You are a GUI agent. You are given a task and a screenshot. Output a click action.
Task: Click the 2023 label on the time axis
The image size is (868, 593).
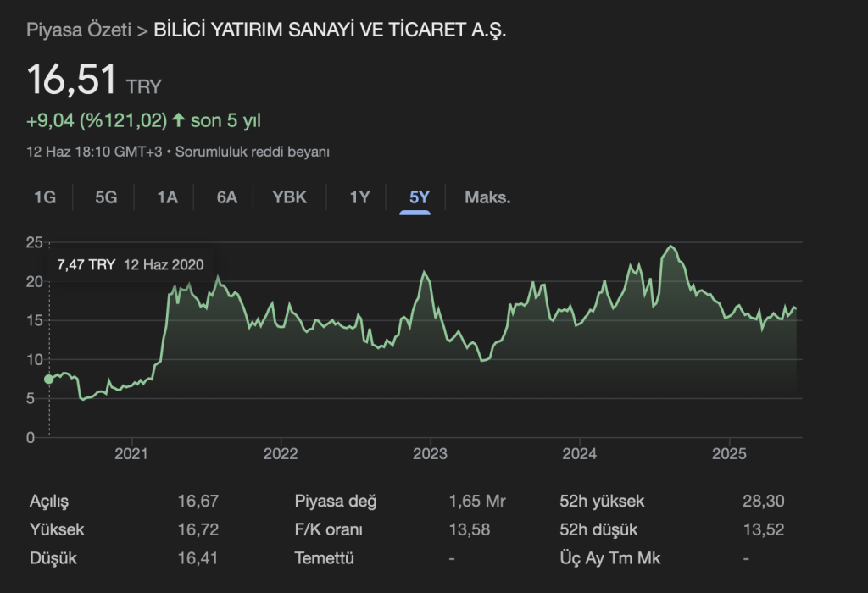[x=430, y=454]
